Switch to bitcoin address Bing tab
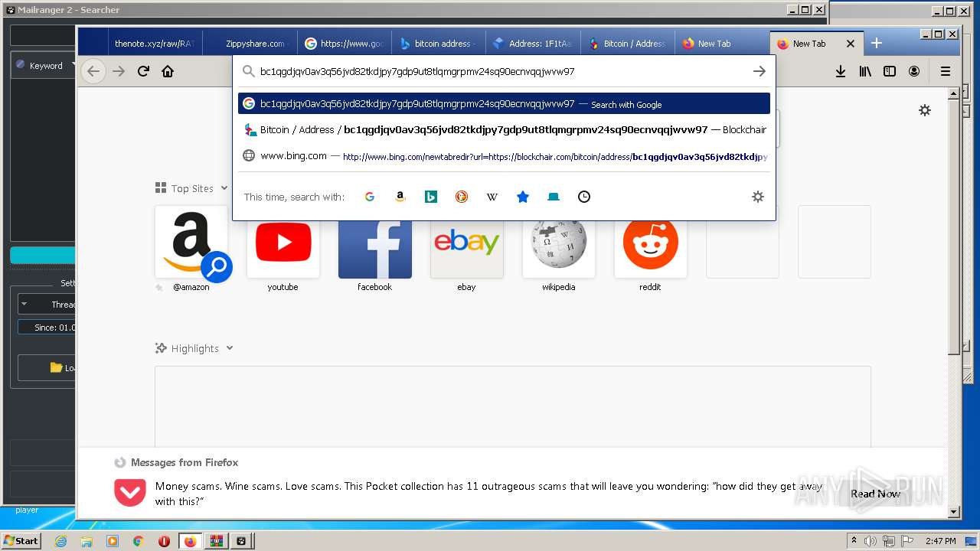Viewport: 980px width, 551px height. (x=439, y=44)
